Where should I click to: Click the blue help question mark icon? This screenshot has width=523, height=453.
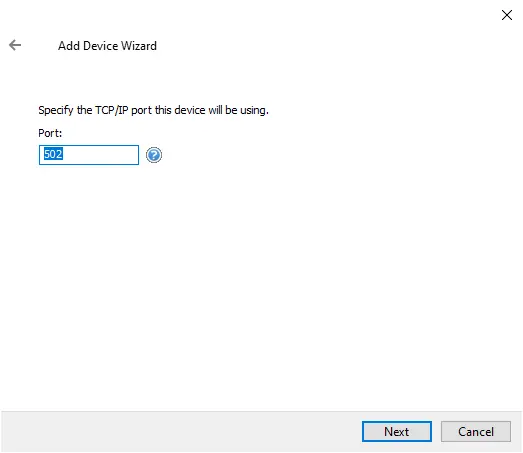point(154,155)
